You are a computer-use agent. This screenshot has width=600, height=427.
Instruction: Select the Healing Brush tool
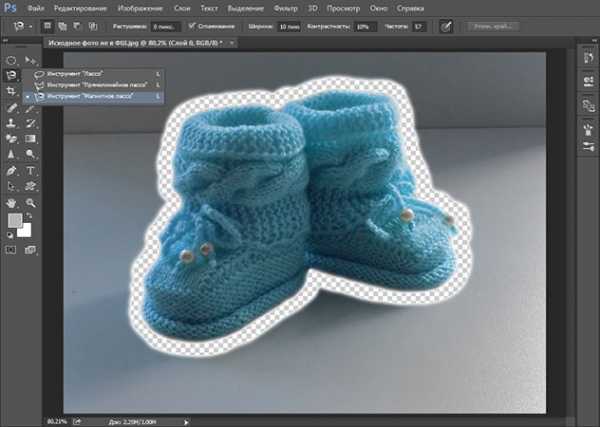(x=11, y=108)
